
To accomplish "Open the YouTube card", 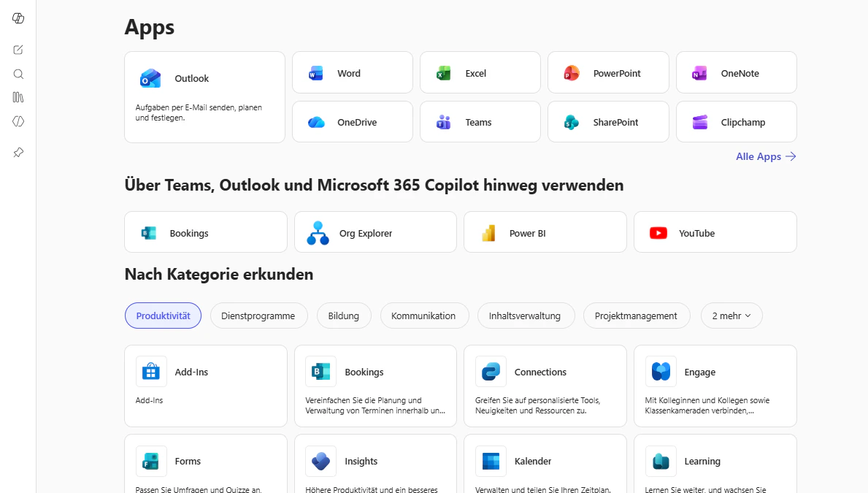I will (x=715, y=232).
